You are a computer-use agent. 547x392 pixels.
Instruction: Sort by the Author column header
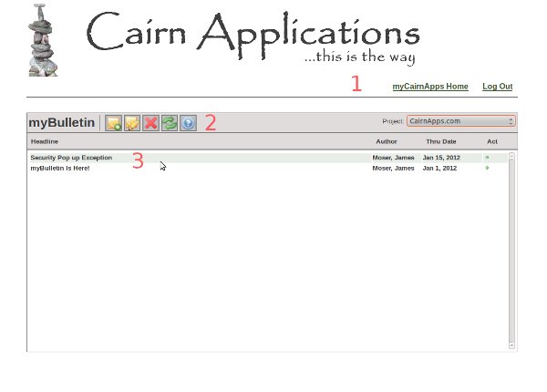point(387,141)
